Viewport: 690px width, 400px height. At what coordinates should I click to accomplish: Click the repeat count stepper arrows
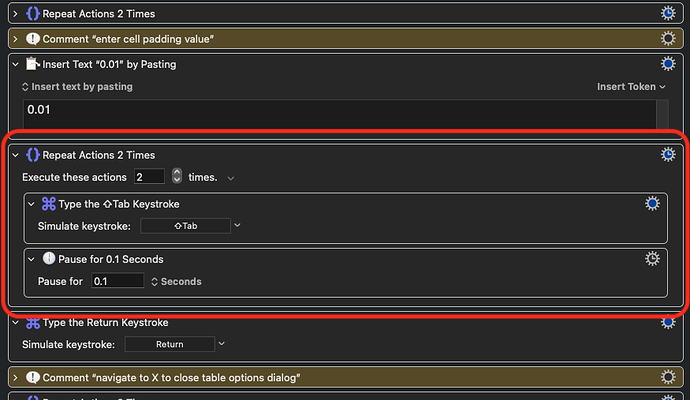click(x=177, y=177)
